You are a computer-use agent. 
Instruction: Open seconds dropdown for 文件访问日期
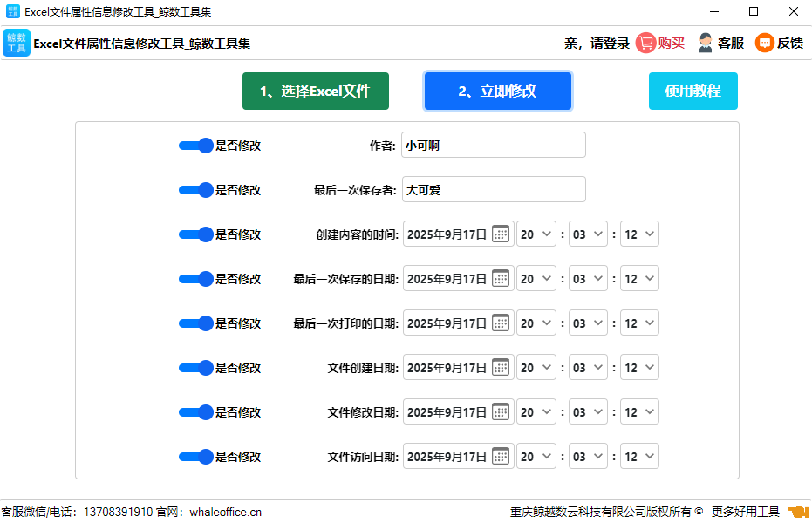click(639, 456)
